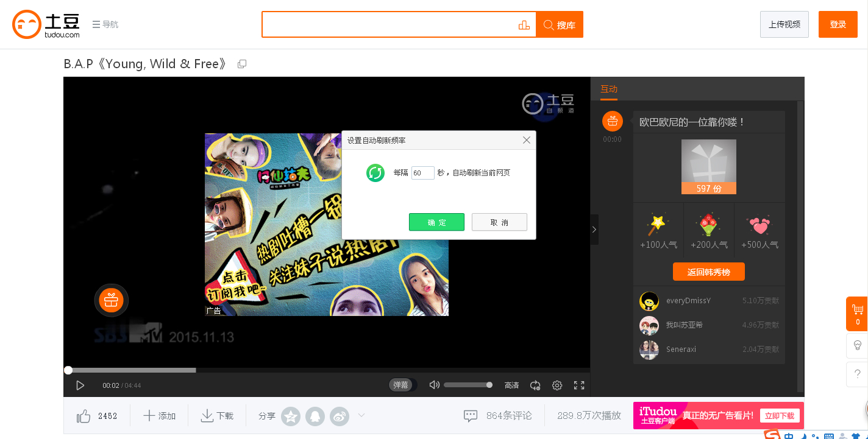Send the hearts +500人气 gift
Screen dimensions: 868x439
coord(759,232)
